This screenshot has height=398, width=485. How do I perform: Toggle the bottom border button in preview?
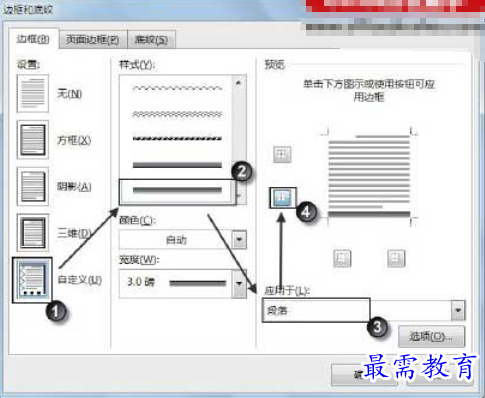282,198
